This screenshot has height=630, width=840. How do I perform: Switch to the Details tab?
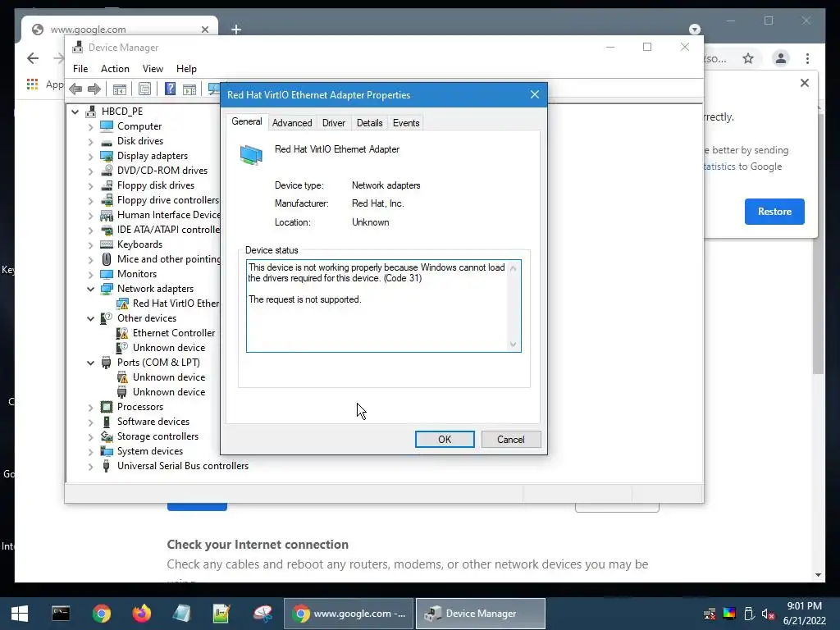(x=370, y=123)
